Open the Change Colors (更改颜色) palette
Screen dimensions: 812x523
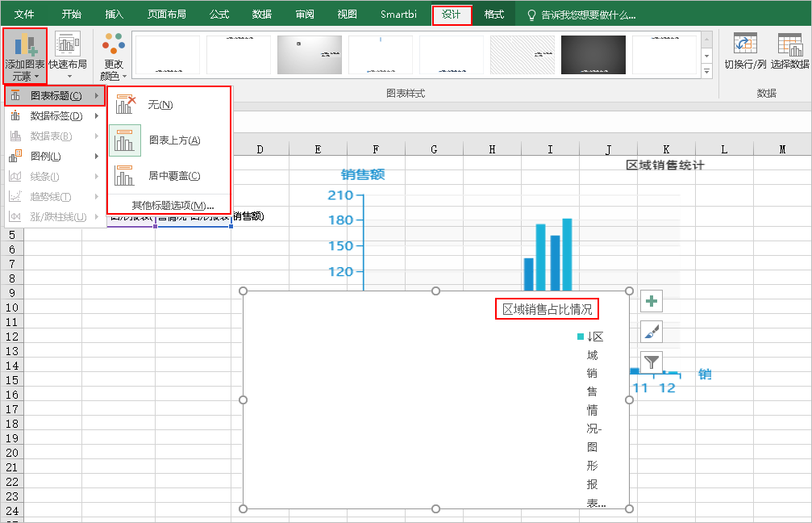[x=114, y=56]
